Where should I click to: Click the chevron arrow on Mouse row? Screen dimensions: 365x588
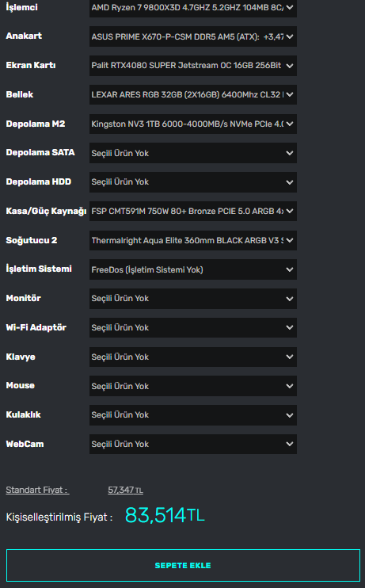click(289, 386)
